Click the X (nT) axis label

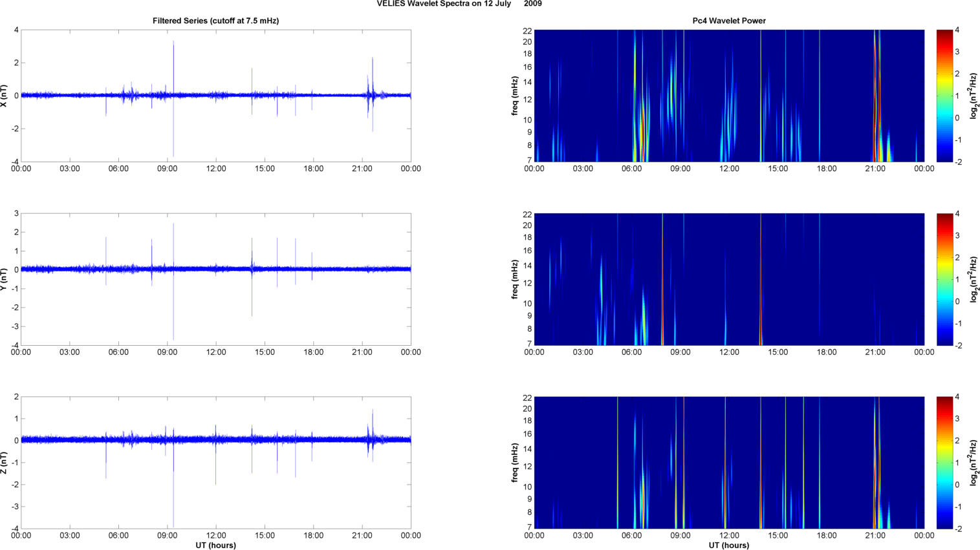click(x=5, y=96)
